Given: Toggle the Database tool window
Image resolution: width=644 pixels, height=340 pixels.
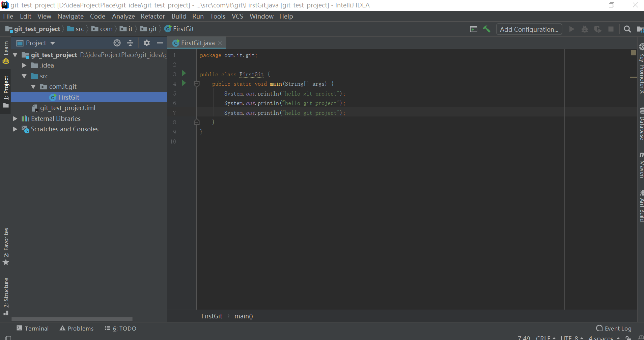Looking at the screenshot, I should (x=641, y=124).
